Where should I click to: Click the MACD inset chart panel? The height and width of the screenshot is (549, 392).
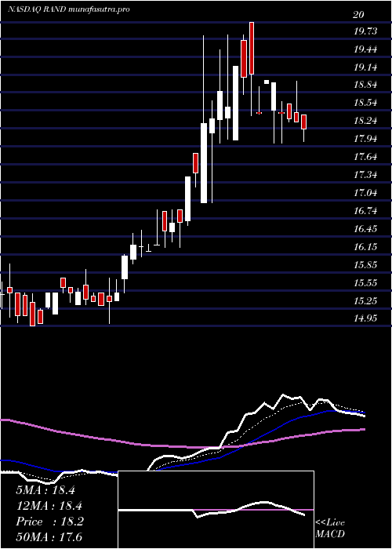pos(216,510)
